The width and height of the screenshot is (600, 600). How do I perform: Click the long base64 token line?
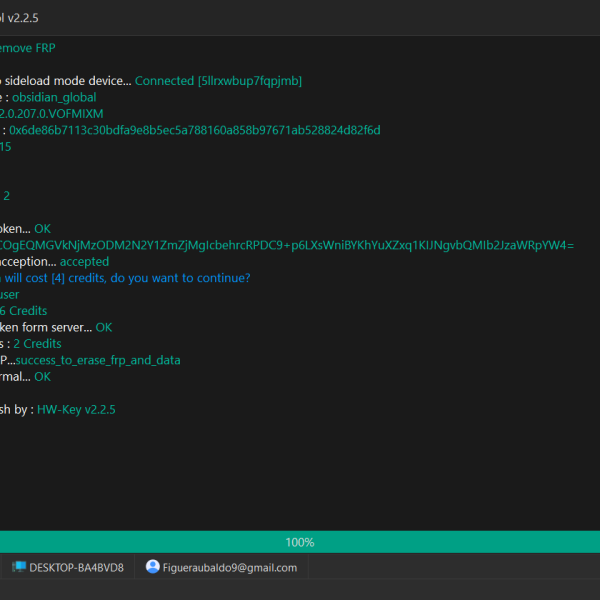[x=287, y=245]
